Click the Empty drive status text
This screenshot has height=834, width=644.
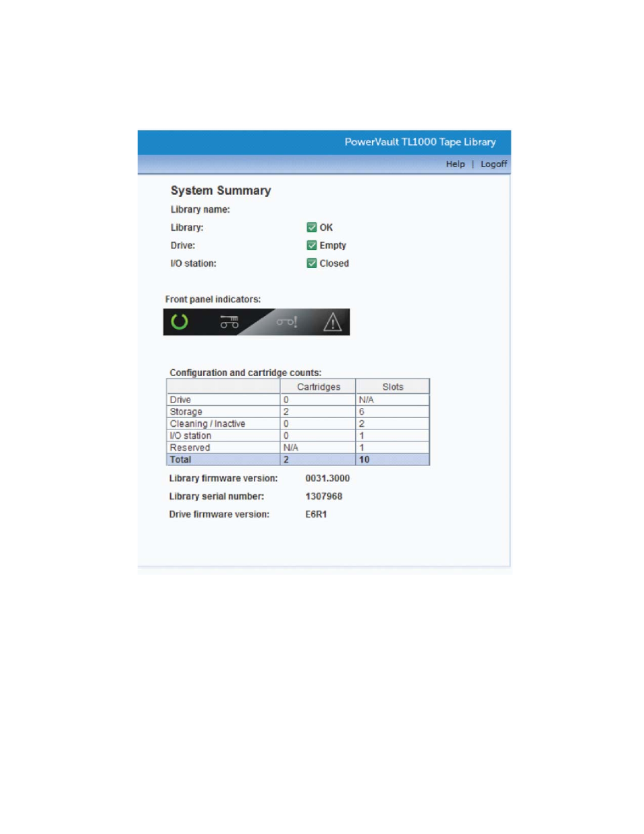pos(333,245)
